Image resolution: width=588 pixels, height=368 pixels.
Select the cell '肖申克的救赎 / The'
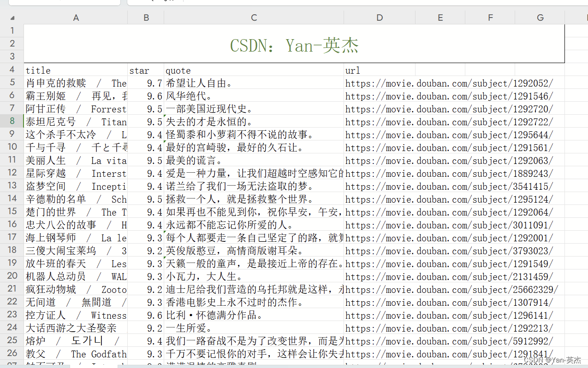pos(76,83)
